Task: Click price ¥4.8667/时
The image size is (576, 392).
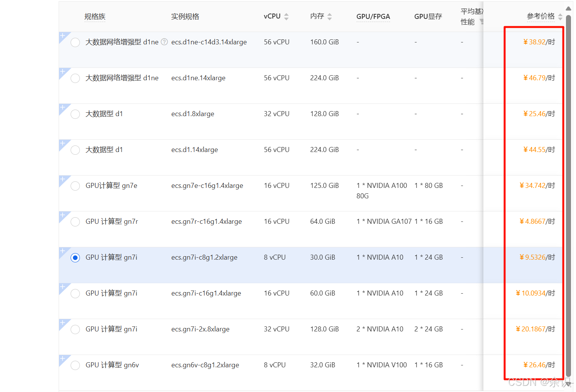Action: [537, 221]
